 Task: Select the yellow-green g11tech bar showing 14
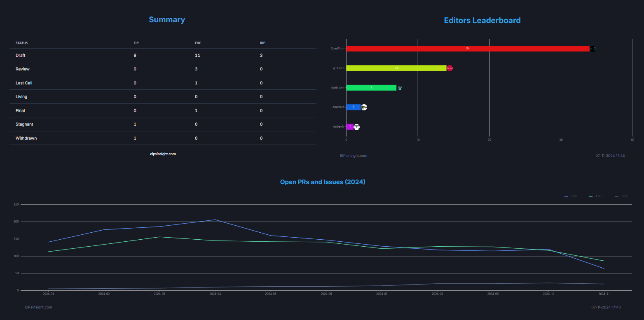click(396, 68)
